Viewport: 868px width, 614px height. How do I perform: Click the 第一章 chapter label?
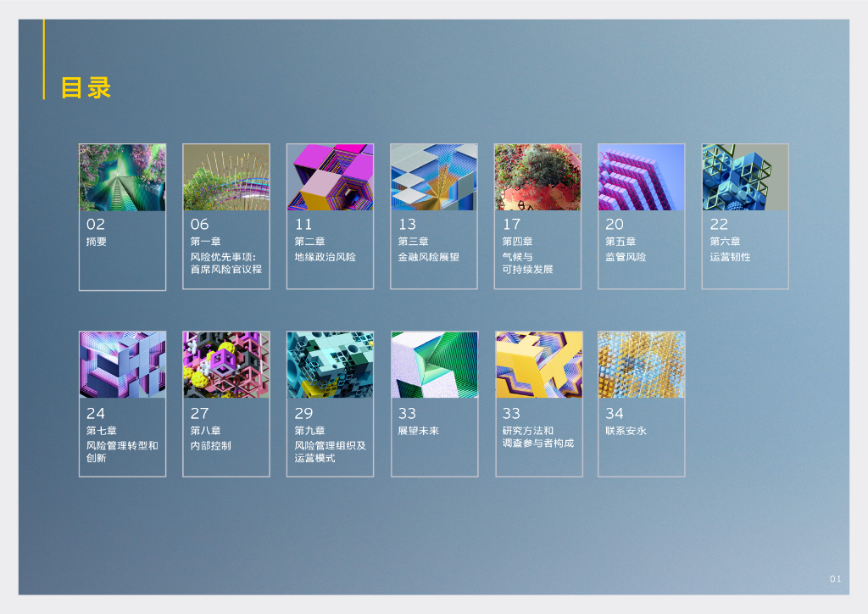click(x=206, y=242)
